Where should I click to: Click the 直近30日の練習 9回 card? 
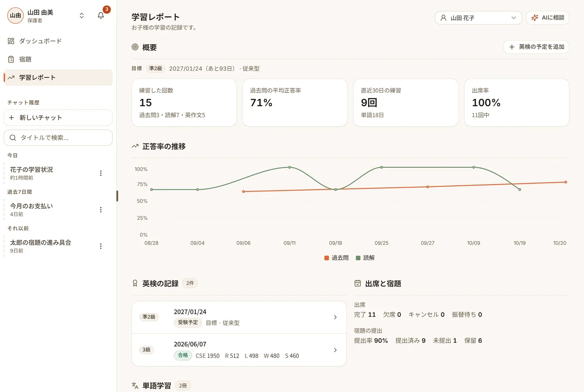click(406, 103)
